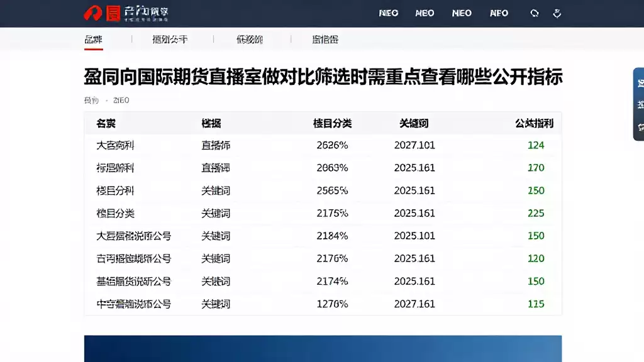Screen dimensions: 644x362
Task: Click the 2027.161 date cell
Action: click(x=414, y=304)
